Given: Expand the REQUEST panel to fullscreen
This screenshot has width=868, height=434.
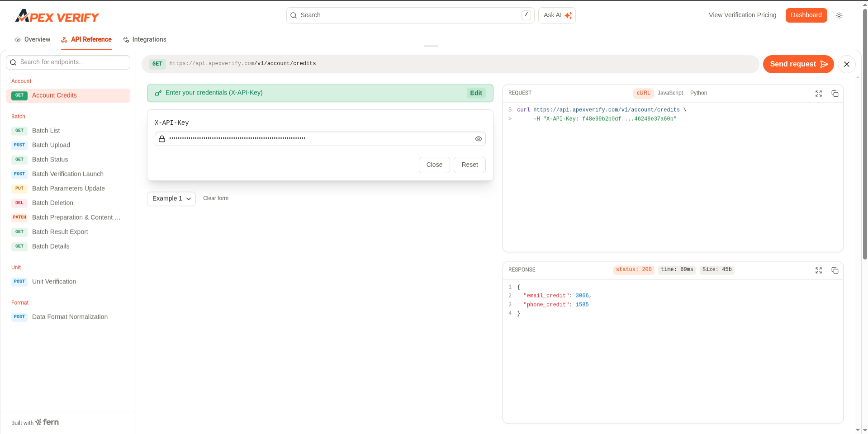Looking at the screenshot, I should (819, 94).
